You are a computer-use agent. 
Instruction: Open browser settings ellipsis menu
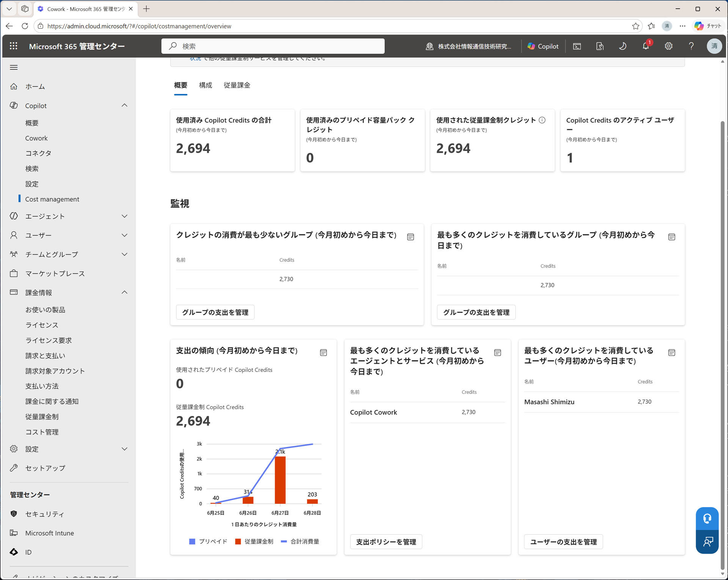tap(682, 26)
